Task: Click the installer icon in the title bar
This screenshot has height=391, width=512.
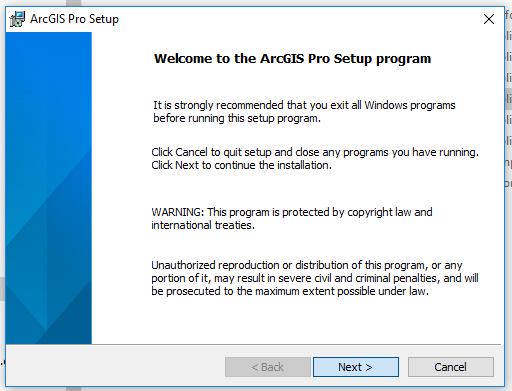Action: coord(17,19)
